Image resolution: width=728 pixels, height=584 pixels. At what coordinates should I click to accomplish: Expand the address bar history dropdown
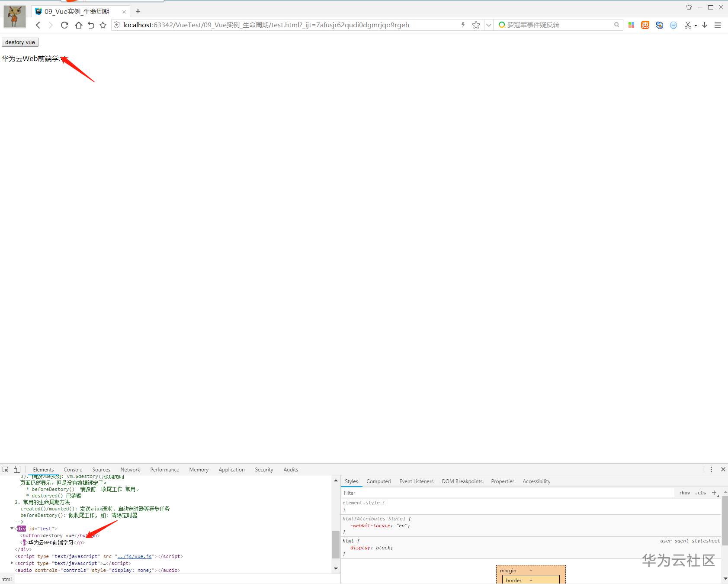pyautogui.click(x=489, y=25)
